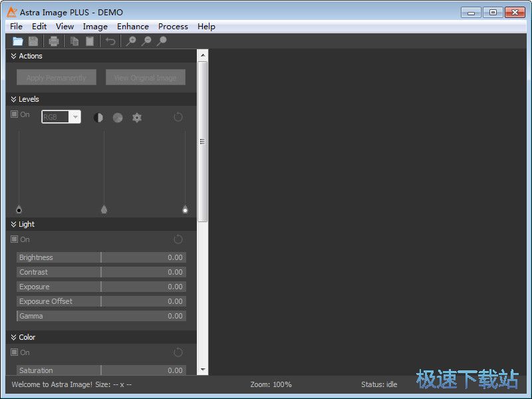Click the Print toolbar icon

(54, 41)
